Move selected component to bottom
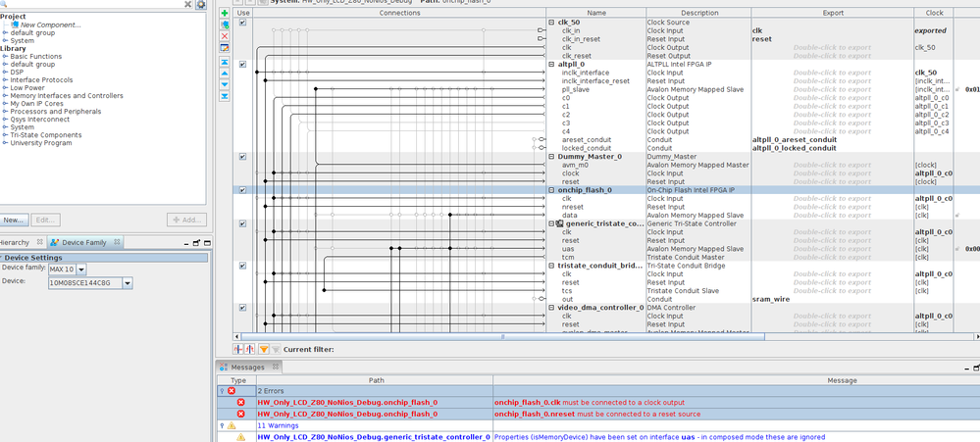The height and width of the screenshot is (442, 980). (225, 96)
